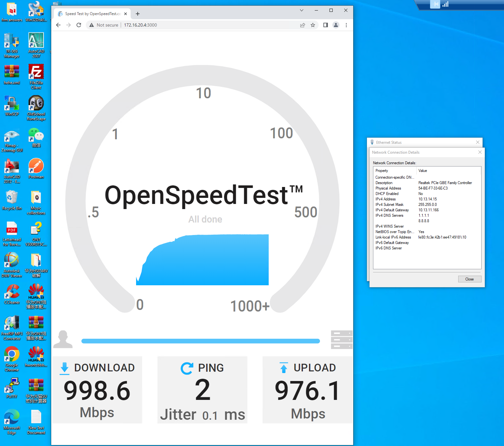The height and width of the screenshot is (446, 504).
Task: Go back in Chrome browser
Action: [x=58, y=25]
